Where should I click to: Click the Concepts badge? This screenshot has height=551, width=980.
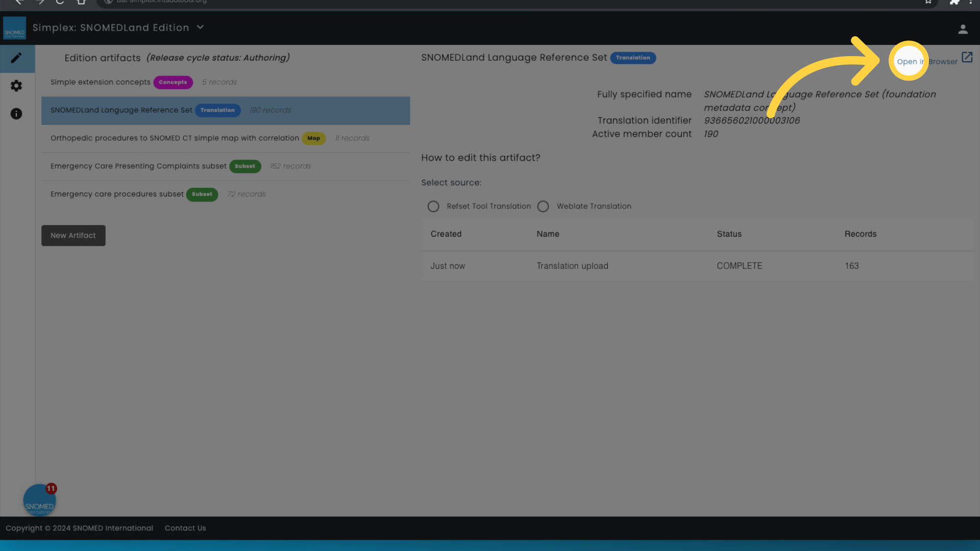173,82
